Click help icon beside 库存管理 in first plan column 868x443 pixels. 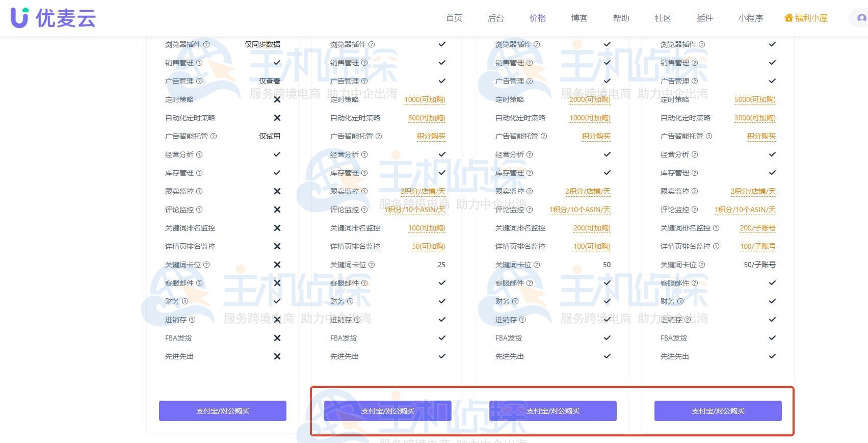pos(199,173)
